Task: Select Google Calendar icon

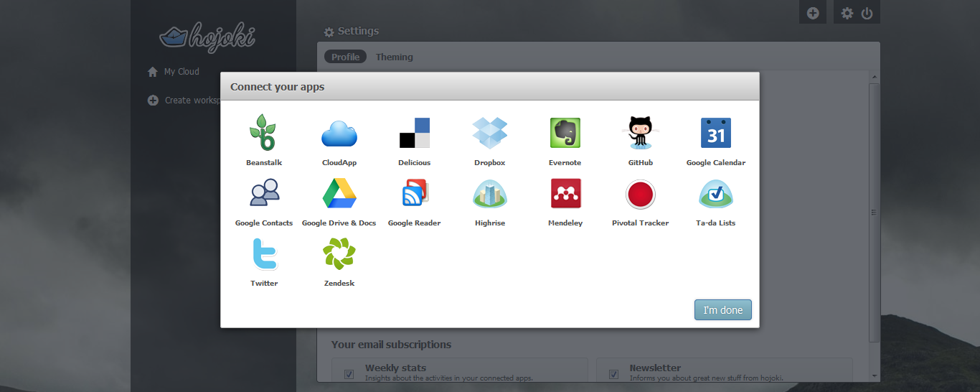Action: pos(715,134)
